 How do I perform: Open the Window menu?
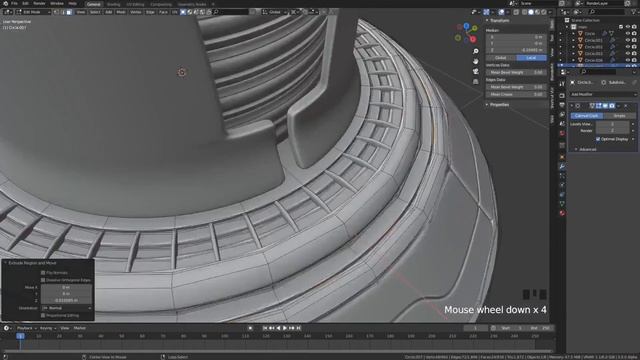coord(57,4)
